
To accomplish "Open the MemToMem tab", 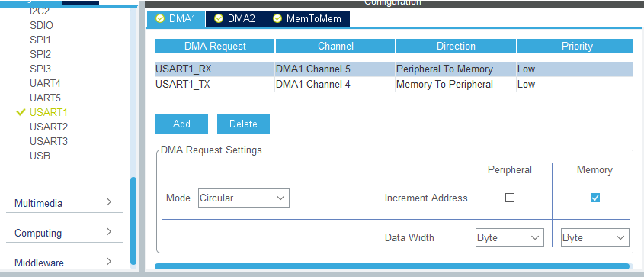I will pyautogui.click(x=307, y=18).
